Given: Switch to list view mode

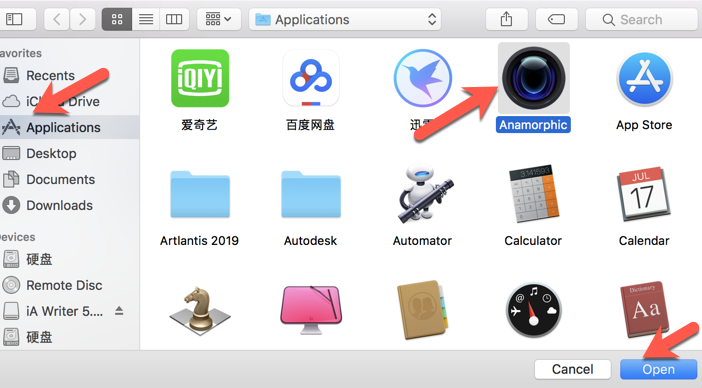Looking at the screenshot, I should pos(146,19).
